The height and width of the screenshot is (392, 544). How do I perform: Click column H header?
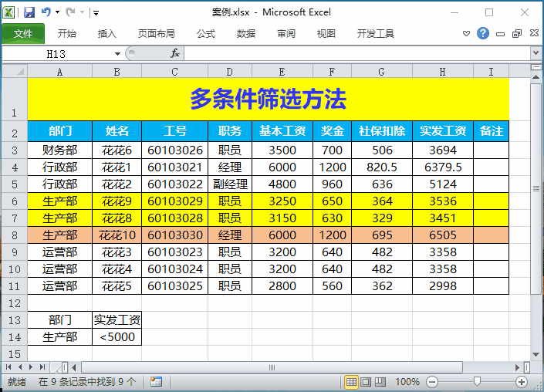click(442, 71)
